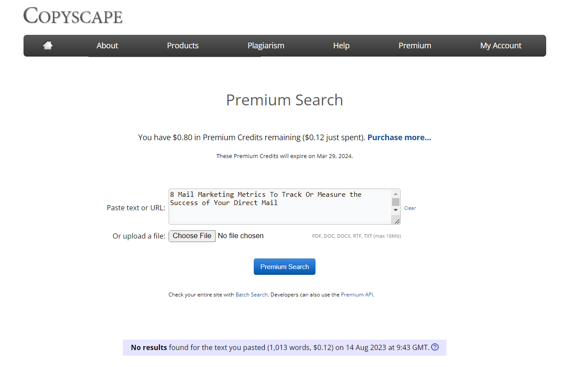Open the Plagiarism menu
Image resolution: width=588 pixels, height=367 pixels.
click(266, 46)
